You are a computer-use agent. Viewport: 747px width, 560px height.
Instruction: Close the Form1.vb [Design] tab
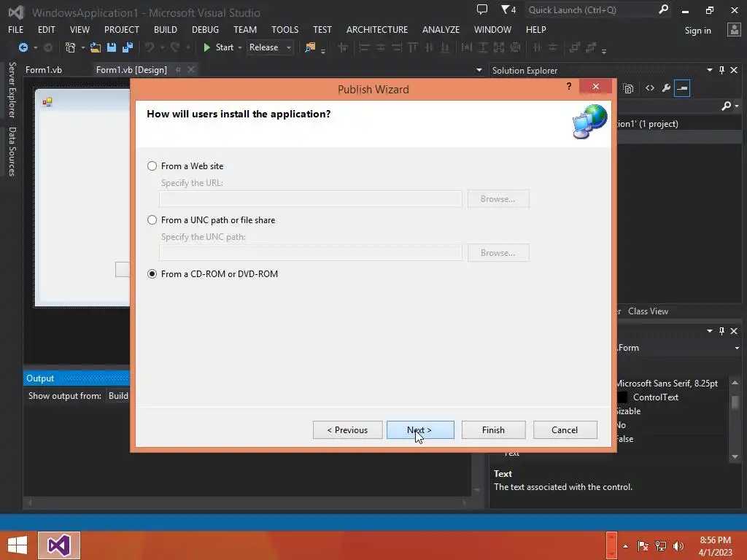[191, 70]
